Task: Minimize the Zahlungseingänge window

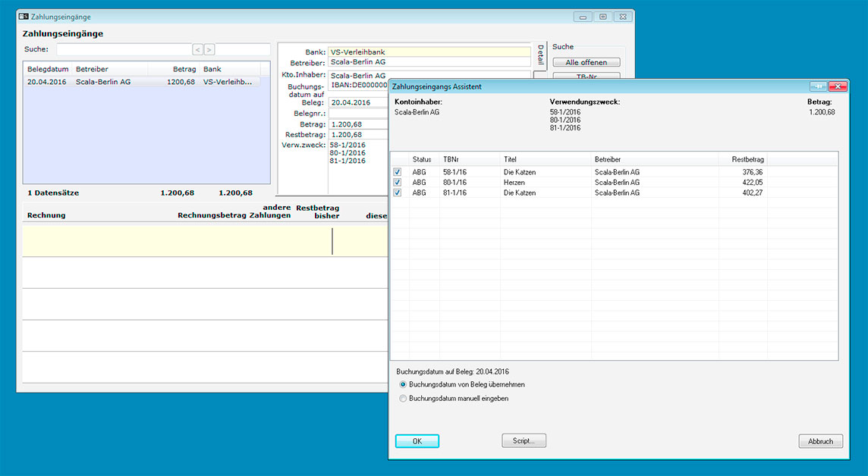Action: pyautogui.click(x=583, y=17)
